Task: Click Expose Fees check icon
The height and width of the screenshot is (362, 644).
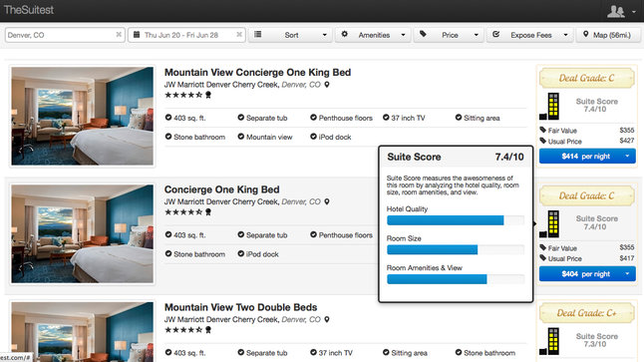Action: [495, 35]
